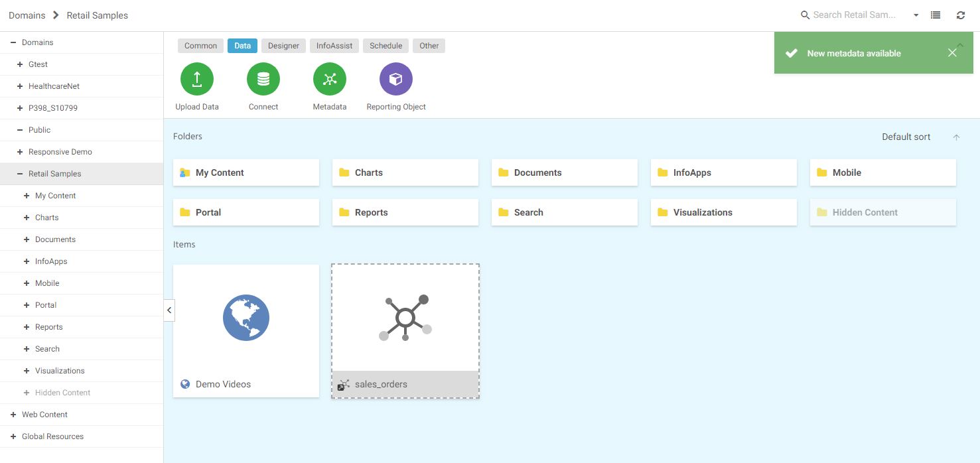Viewport: 980px width, 463px height.
Task: Click the refresh icon in header
Action: click(961, 15)
